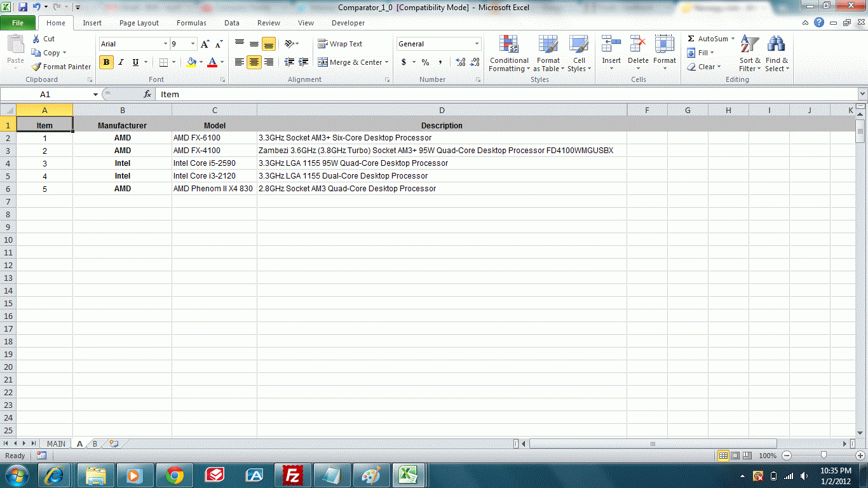Screen dimensions: 868x488
Task: Apply percent style formatting
Action: coord(424,62)
